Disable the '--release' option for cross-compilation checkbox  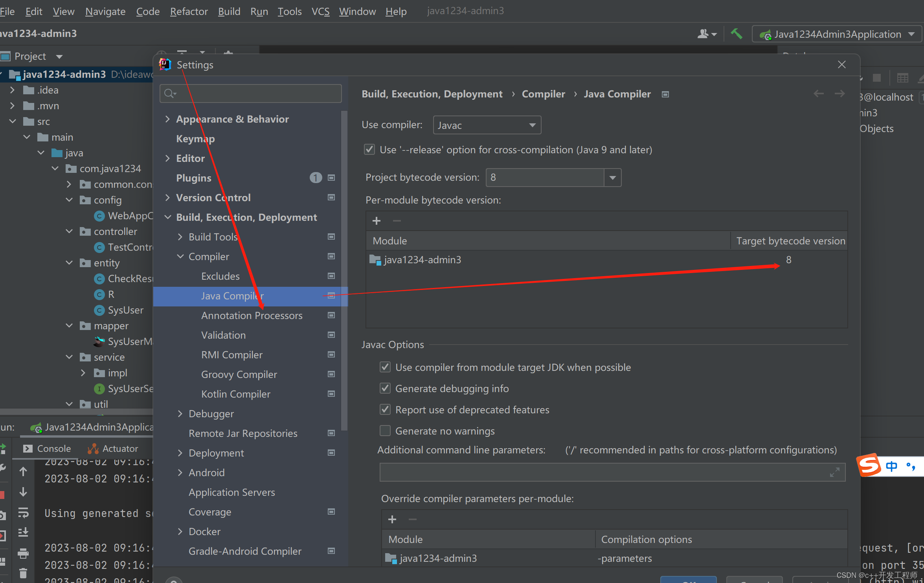[369, 150]
